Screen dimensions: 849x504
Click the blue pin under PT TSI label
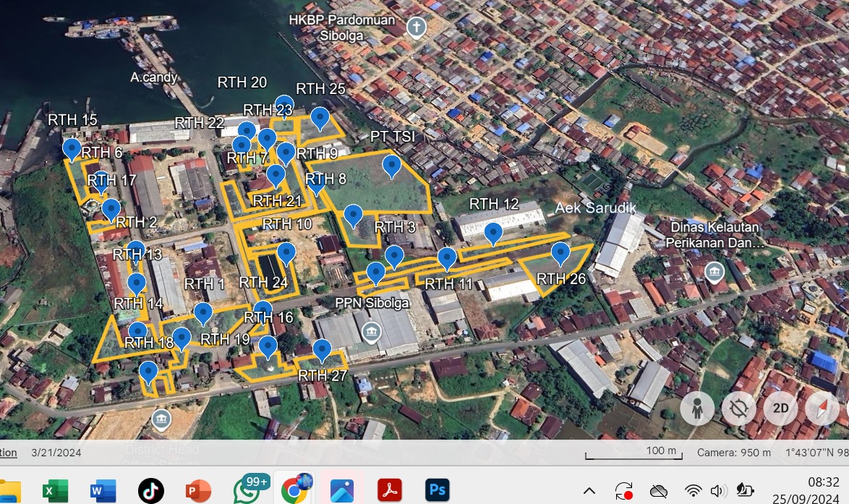coord(391,166)
